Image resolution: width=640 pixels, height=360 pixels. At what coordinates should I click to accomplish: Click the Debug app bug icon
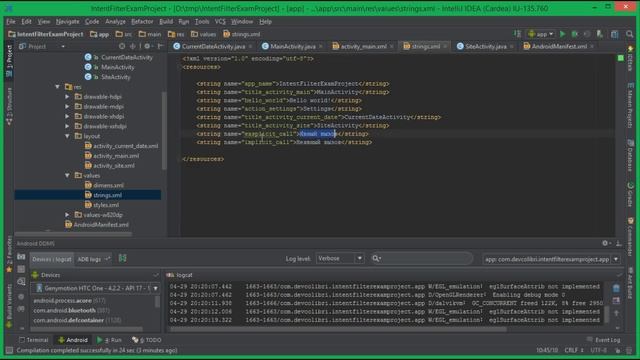[x=575, y=34]
